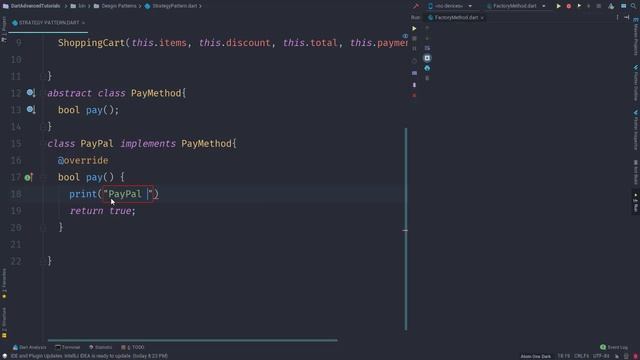Close the FactoryMethod.dart run tab

(482, 18)
